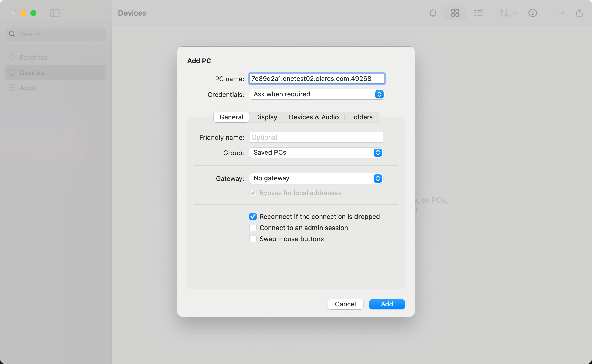Screen dimensions: 592x364
Task: Click the plus add icon in toolbar
Action: coord(553,13)
